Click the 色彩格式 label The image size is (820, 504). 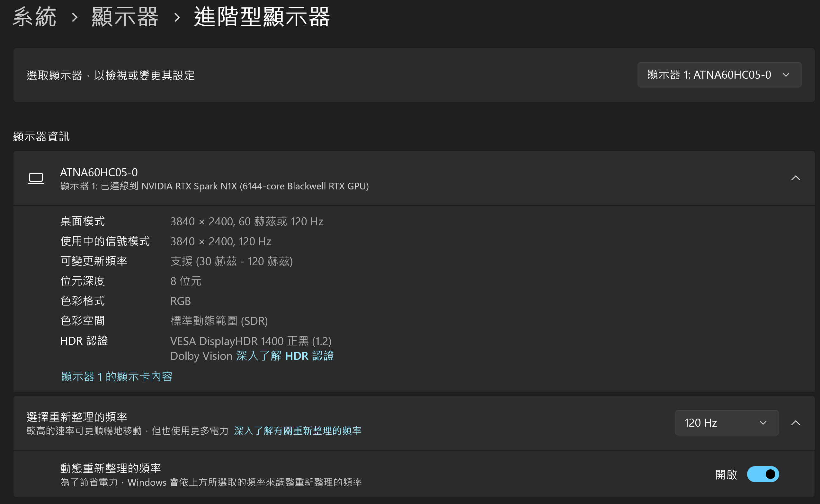(x=82, y=301)
